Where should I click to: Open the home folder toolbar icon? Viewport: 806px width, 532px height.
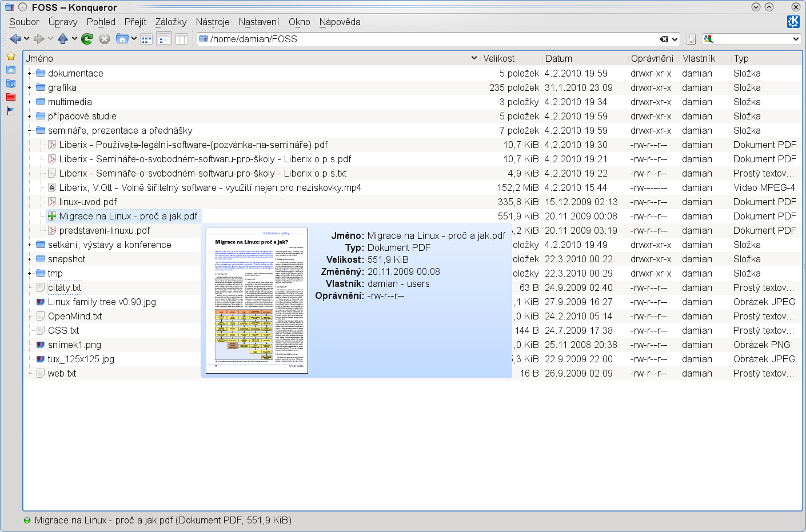click(122, 39)
